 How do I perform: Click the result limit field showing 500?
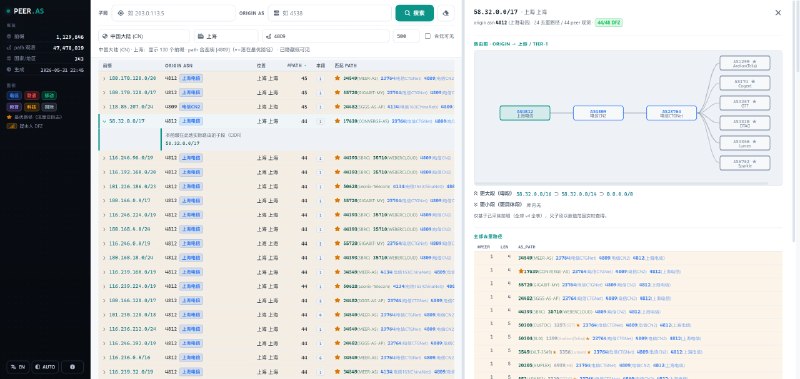[406, 36]
